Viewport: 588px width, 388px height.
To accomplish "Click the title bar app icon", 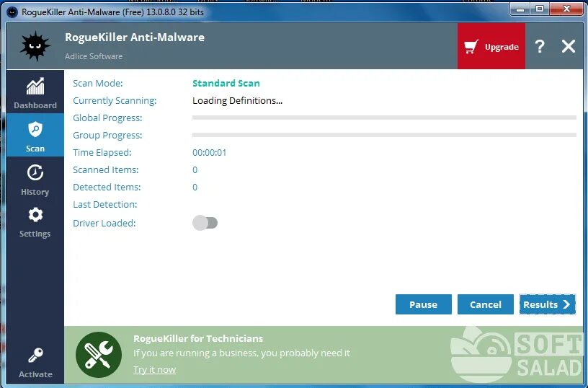I will [12, 12].
